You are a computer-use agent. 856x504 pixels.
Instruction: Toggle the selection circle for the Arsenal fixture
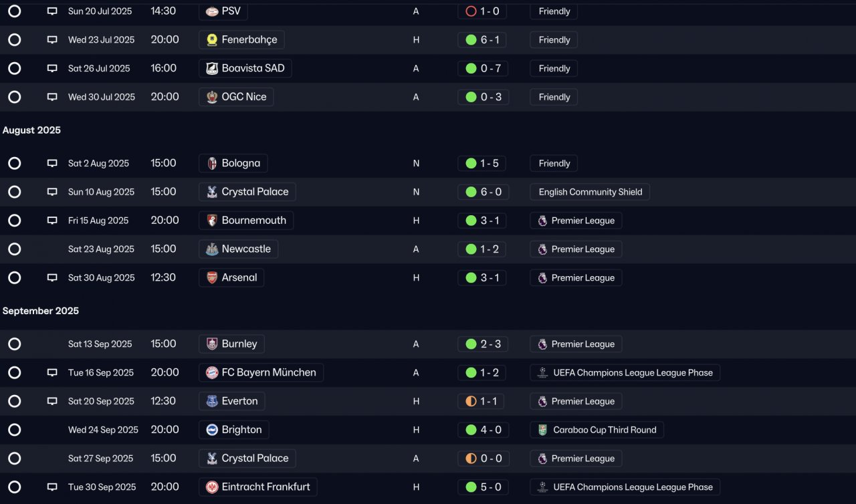click(x=15, y=277)
